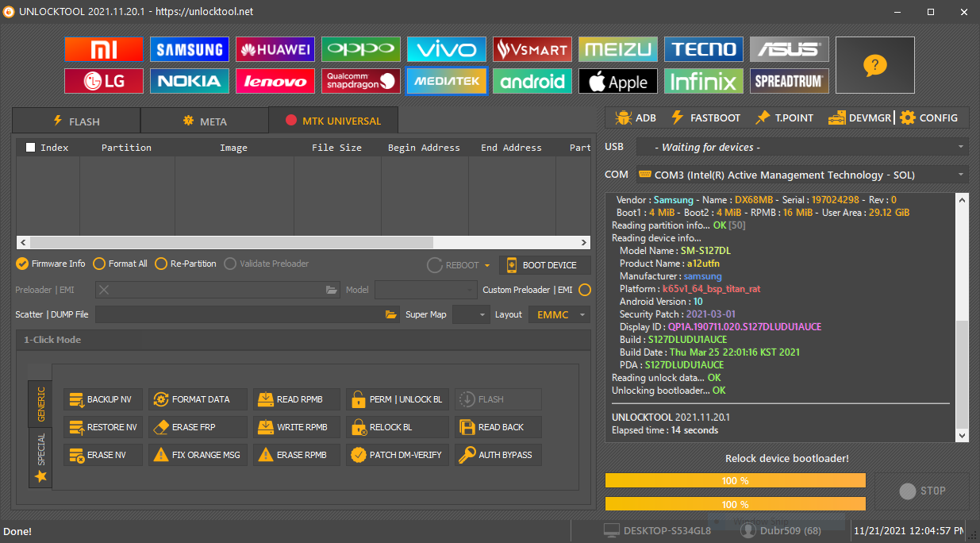Click the BOOT DEVICE button
Image resolution: width=980 pixels, height=543 pixels.
(x=545, y=265)
